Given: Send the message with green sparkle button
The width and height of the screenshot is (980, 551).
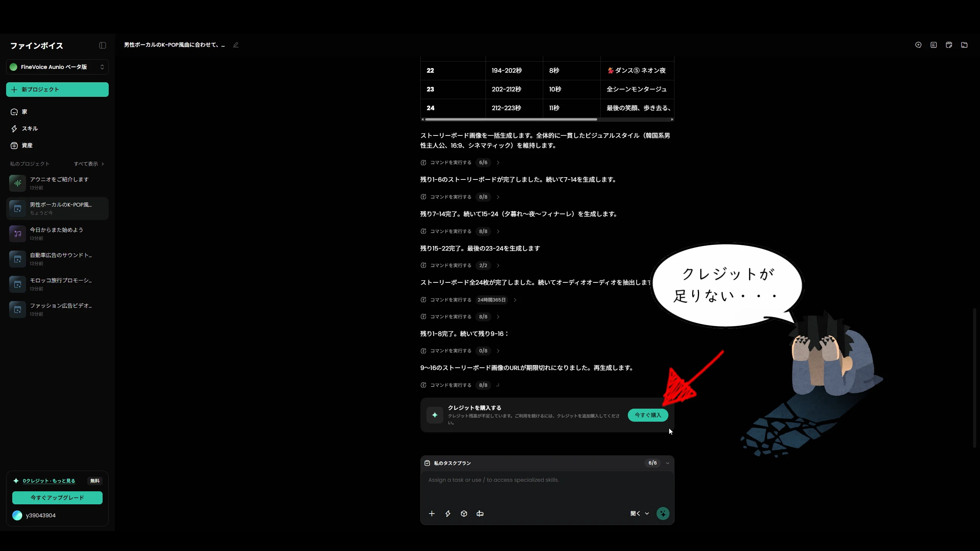Looking at the screenshot, I should (663, 514).
